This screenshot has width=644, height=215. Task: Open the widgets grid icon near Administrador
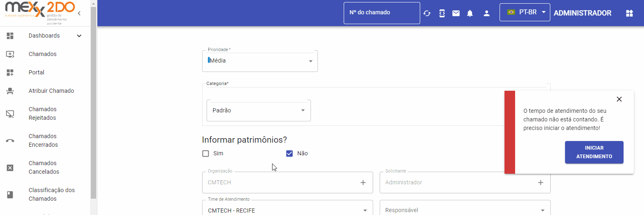tap(629, 13)
